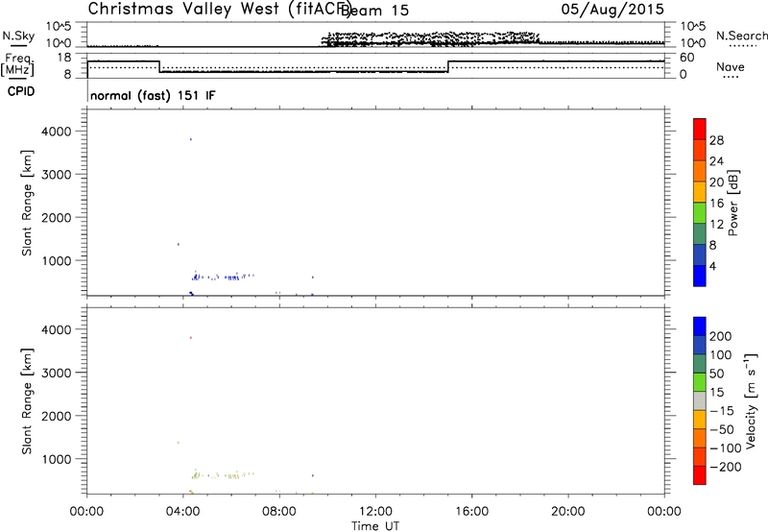768x532 pixels.
Task: Click the '60' tick on Nave axis
Action: pyautogui.click(x=687, y=58)
